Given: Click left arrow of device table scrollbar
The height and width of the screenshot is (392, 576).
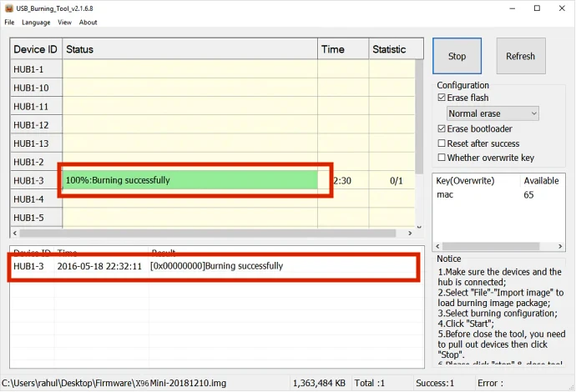Looking at the screenshot, I should click(x=15, y=233).
